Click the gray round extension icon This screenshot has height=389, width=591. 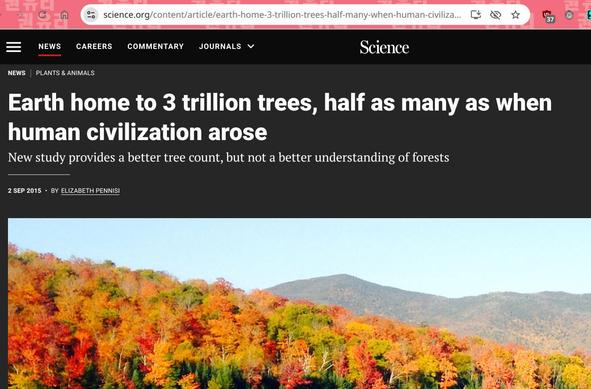569,15
